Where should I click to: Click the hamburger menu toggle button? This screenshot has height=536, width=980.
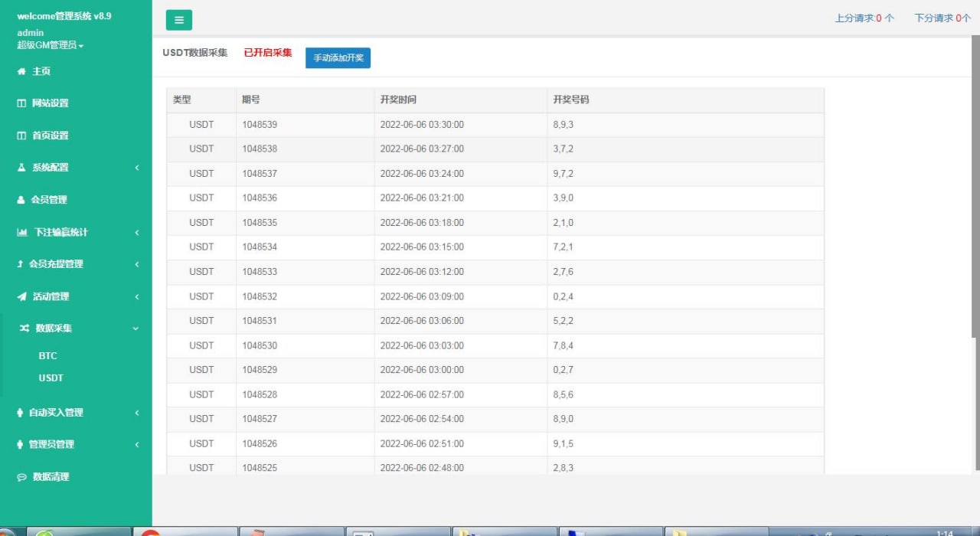178,20
